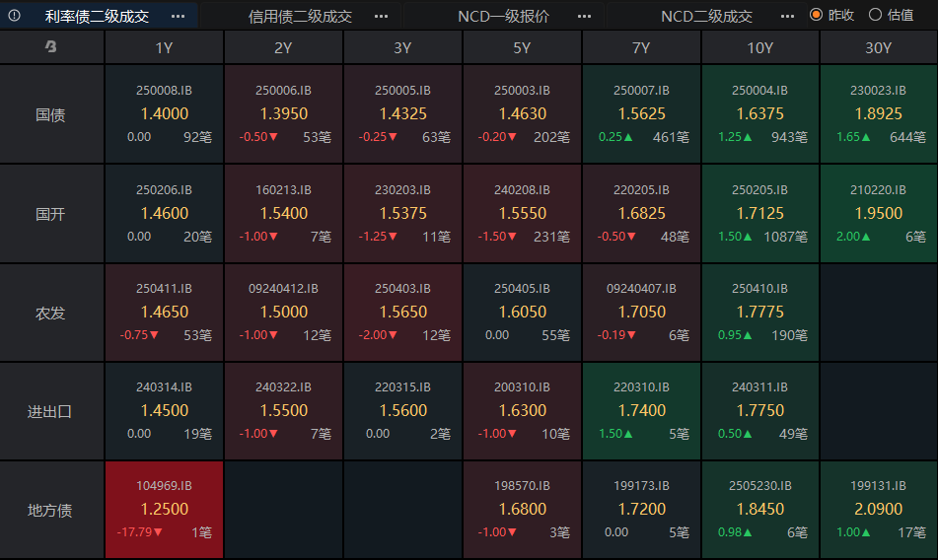Click bond code 104969.IB
The height and width of the screenshot is (560, 938).
164,485
